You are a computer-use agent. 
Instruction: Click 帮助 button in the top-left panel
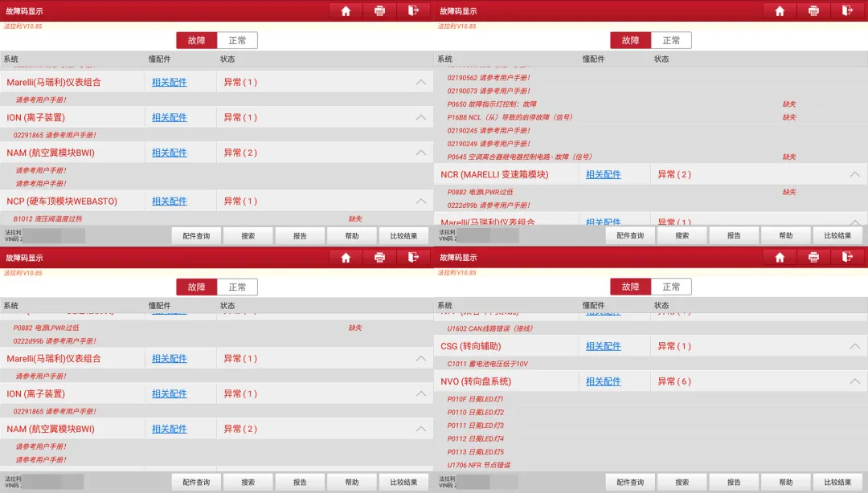click(x=352, y=236)
